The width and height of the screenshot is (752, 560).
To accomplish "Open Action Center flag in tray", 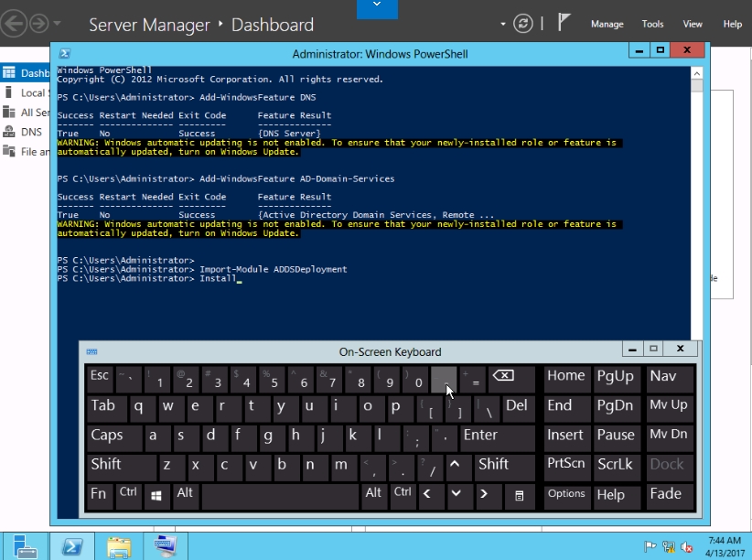I will 650,546.
